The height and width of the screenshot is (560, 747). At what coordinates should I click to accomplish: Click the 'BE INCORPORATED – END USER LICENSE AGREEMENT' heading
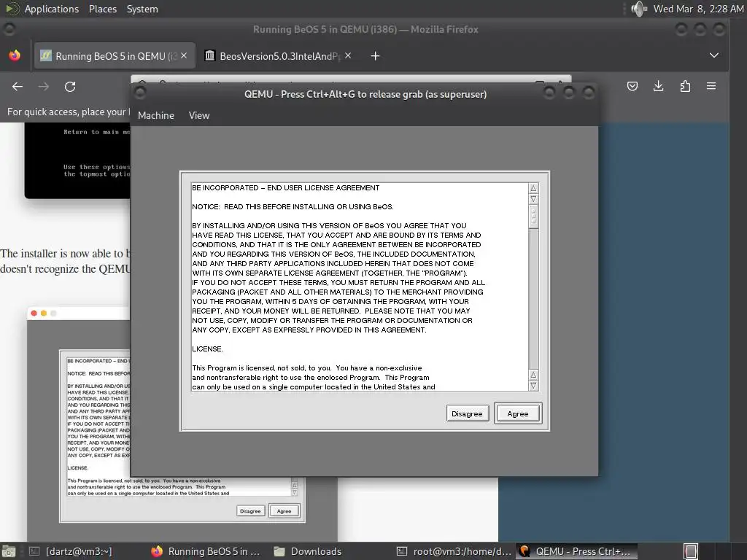285,187
